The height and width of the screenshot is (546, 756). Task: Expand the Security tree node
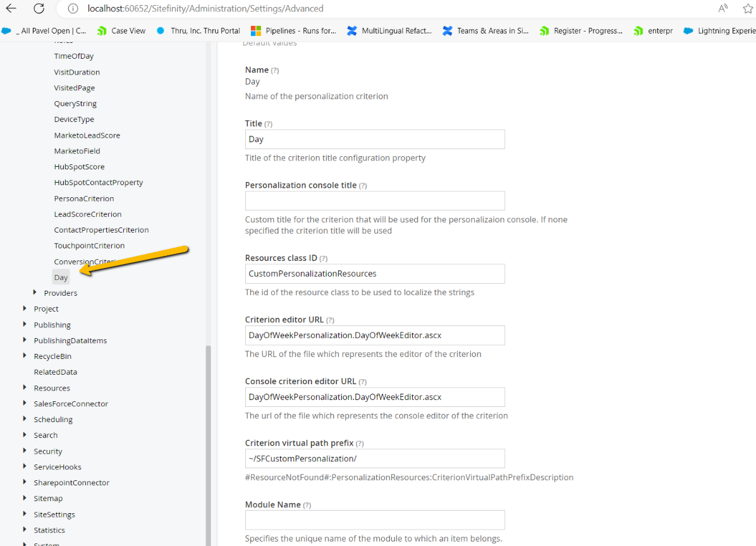(25, 451)
